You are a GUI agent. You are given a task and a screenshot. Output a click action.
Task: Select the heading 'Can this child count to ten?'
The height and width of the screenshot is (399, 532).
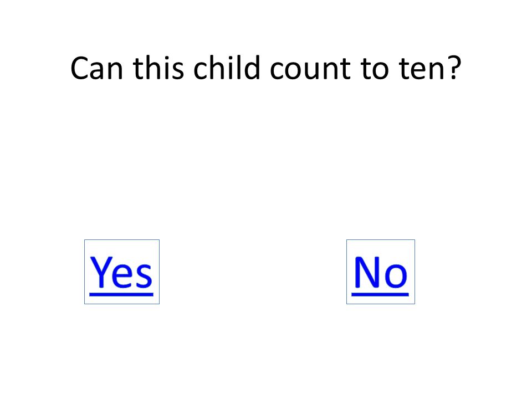tap(265, 69)
